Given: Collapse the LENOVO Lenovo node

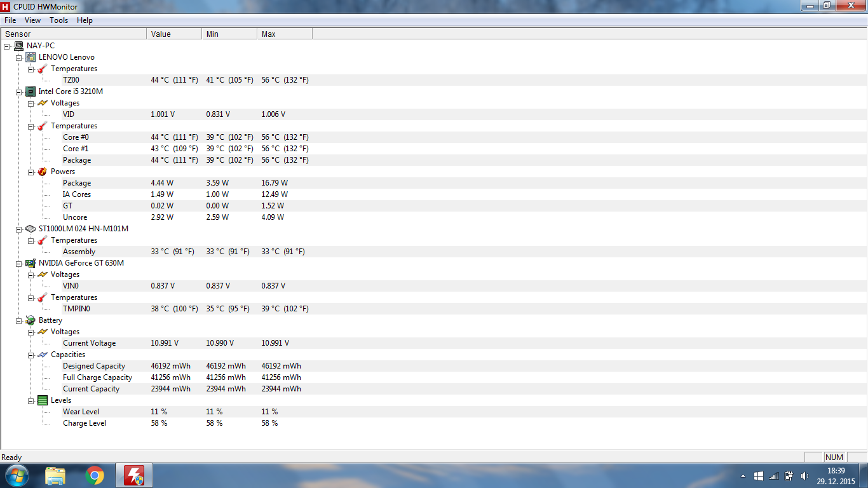Looking at the screenshot, I should pos(18,57).
